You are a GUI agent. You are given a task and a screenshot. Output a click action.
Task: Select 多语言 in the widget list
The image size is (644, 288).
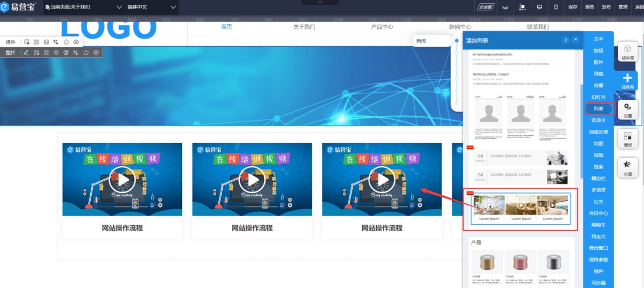(598, 190)
